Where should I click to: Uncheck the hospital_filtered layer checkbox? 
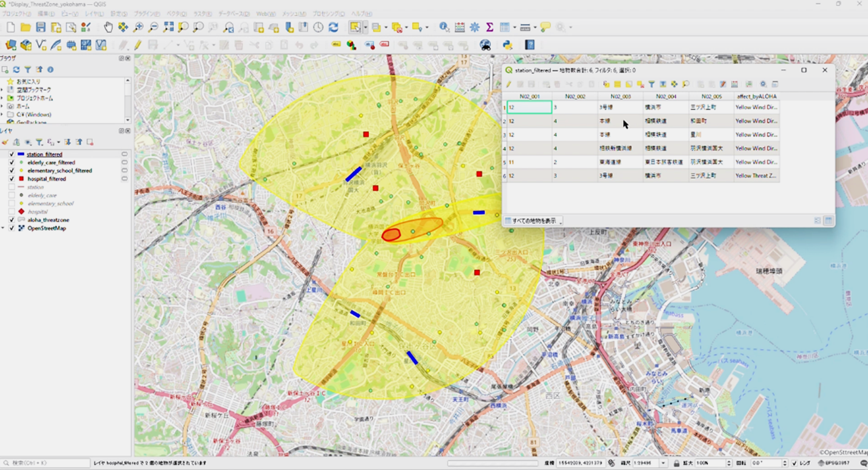point(12,179)
